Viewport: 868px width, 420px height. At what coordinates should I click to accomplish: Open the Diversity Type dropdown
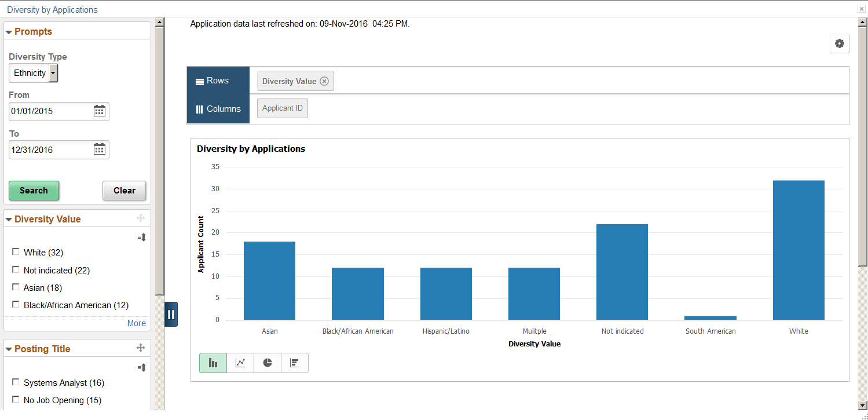(x=34, y=73)
